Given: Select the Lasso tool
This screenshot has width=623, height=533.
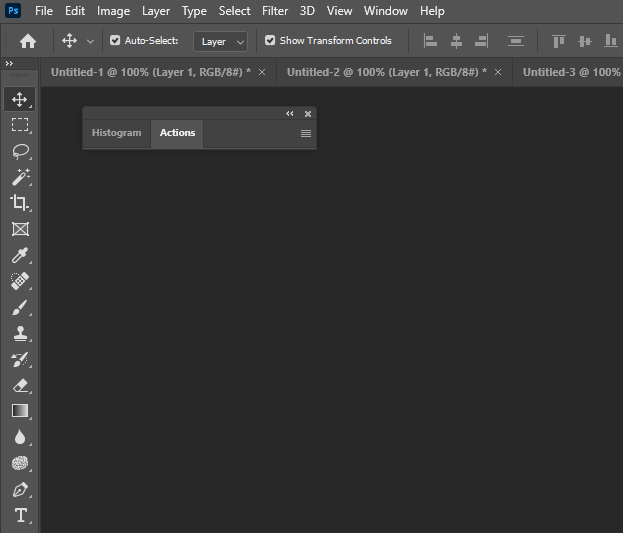Looking at the screenshot, I should coord(20,151).
